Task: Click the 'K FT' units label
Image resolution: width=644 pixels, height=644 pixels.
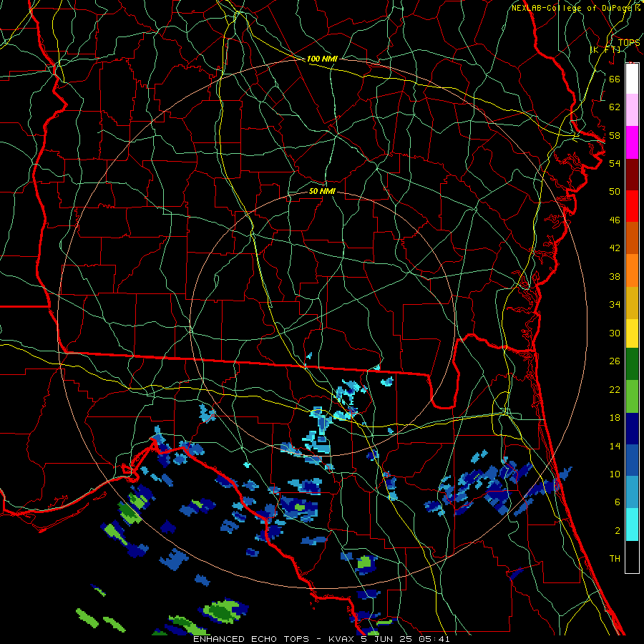Action: point(606,49)
